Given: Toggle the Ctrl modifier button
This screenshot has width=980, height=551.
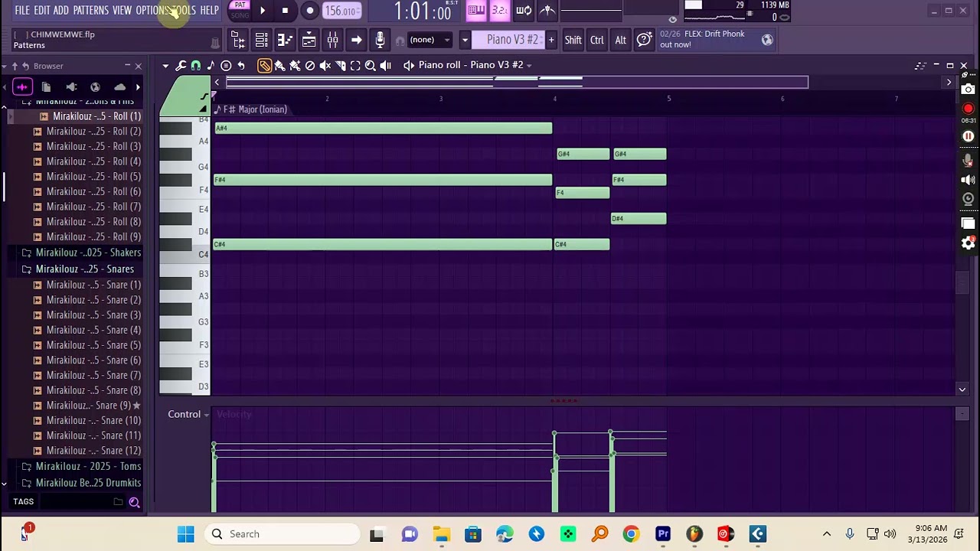Looking at the screenshot, I should pyautogui.click(x=597, y=40).
